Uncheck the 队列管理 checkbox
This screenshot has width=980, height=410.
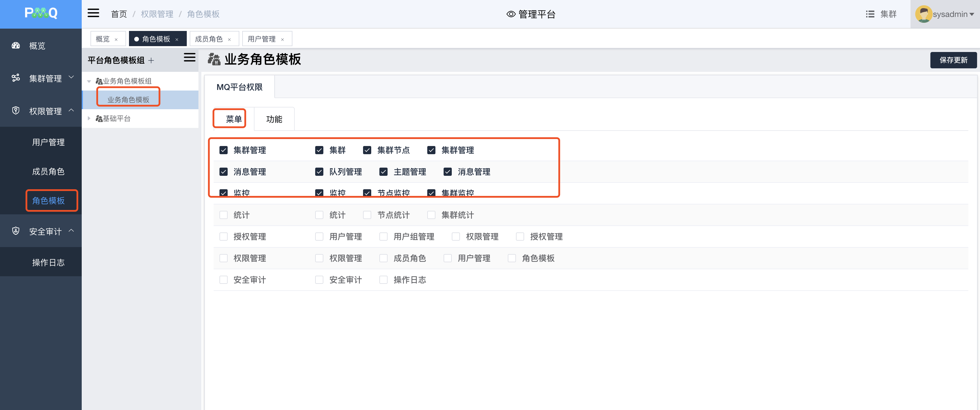coord(319,172)
